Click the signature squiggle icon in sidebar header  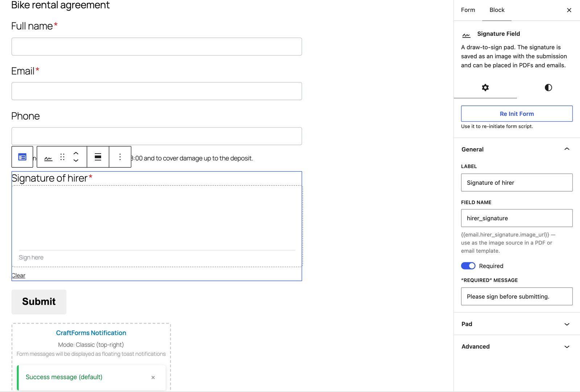pyautogui.click(x=466, y=35)
